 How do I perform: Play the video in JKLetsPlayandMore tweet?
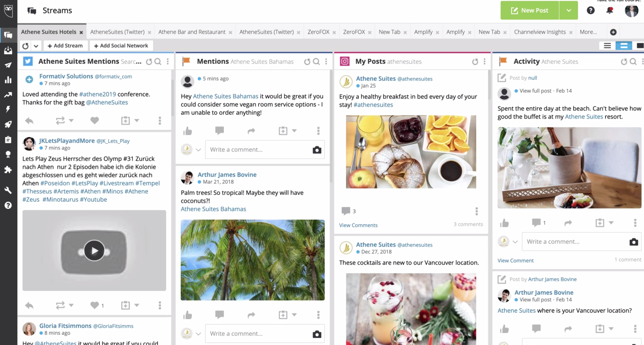pyautogui.click(x=94, y=251)
